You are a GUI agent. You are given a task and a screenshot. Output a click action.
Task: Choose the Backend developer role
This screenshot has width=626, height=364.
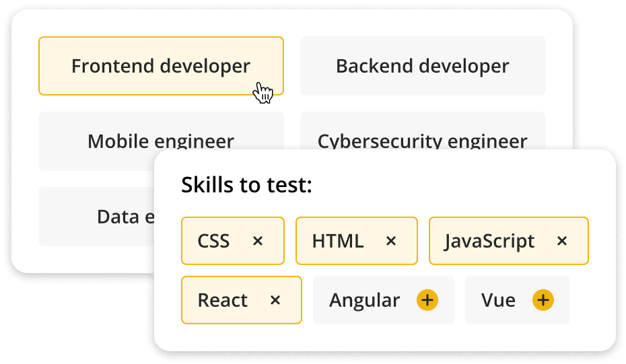[423, 66]
